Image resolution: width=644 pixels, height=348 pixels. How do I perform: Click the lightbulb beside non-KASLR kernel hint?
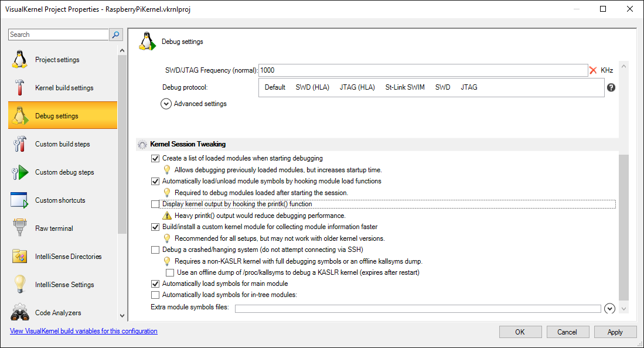(167, 261)
